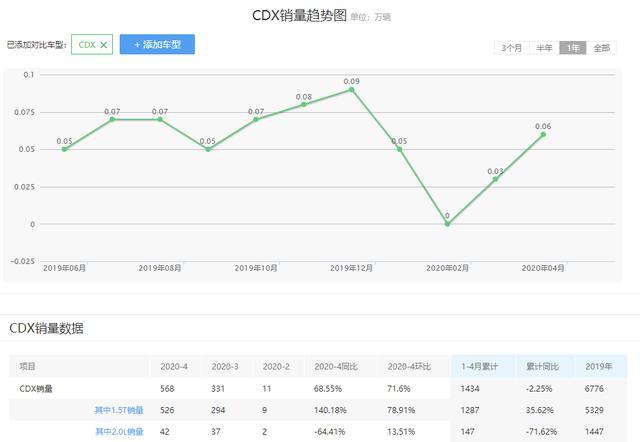Click the 5329 cell

tap(594, 410)
